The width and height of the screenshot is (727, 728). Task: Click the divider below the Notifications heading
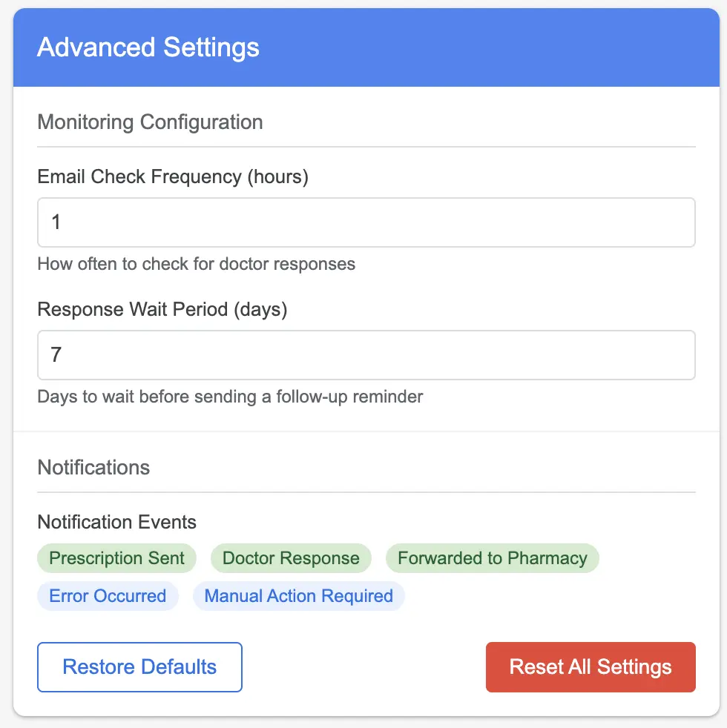click(366, 492)
